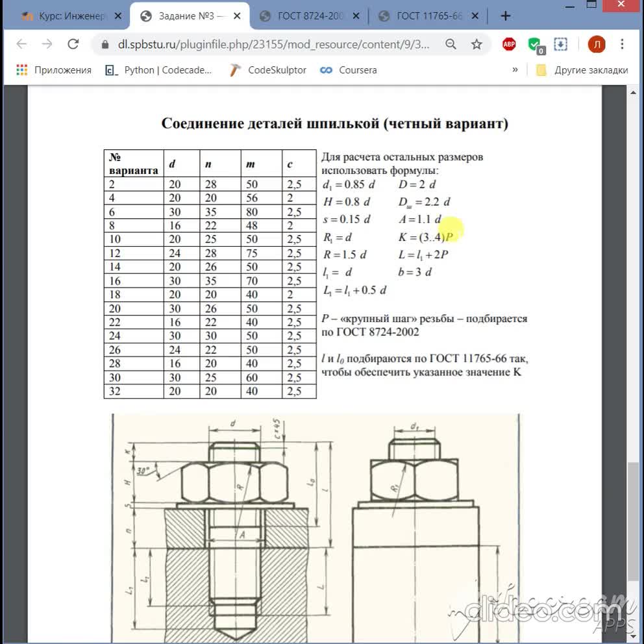Open the Chrome three-dot menu

pos(622,44)
